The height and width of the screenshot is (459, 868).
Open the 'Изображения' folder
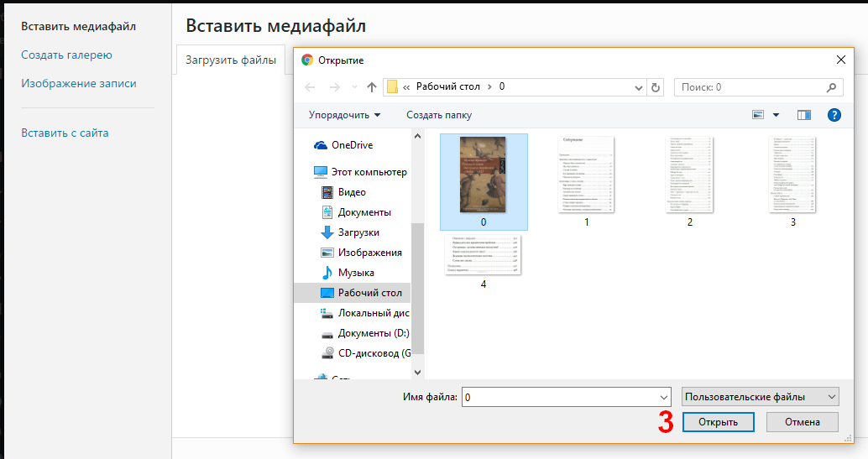pyautogui.click(x=370, y=253)
